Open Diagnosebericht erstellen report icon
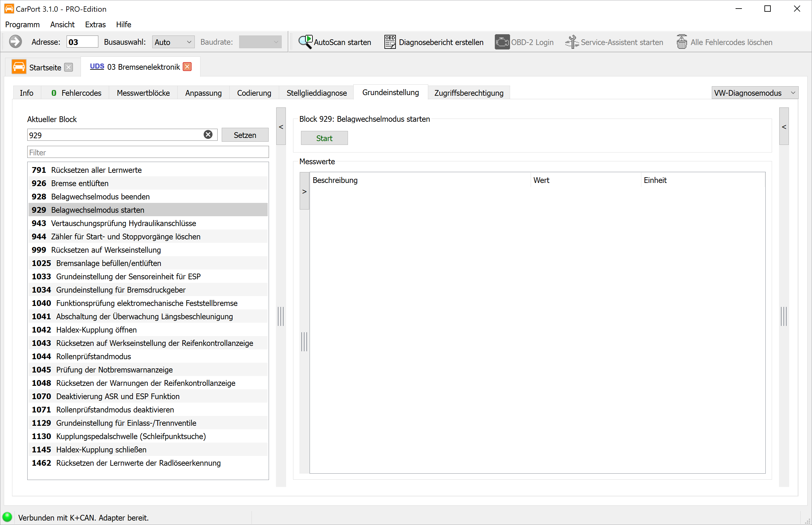Image resolution: width=812 pixels, height=525 pixels. pyautogui.click(x=390, y=42)
